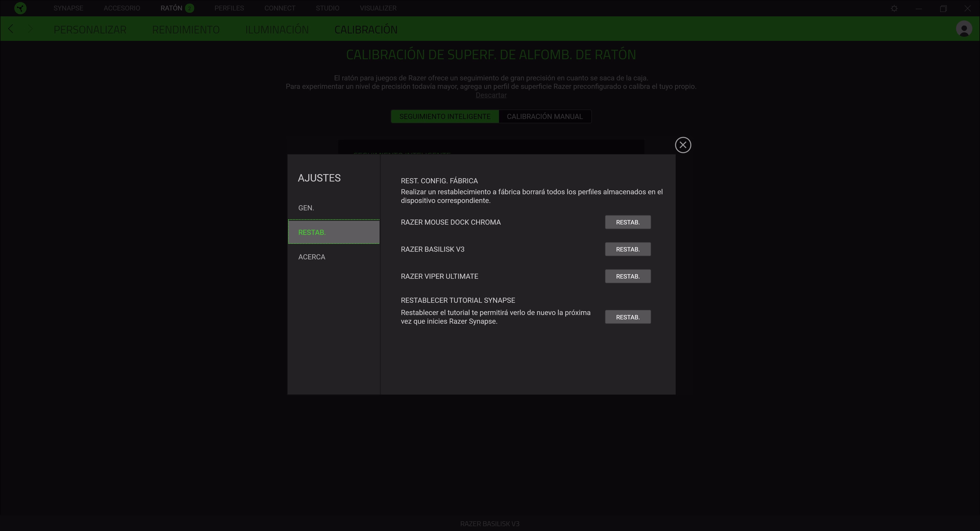Select RESTAB. settings section
This screenshot has height=531, width=980.
coord(334,232)
